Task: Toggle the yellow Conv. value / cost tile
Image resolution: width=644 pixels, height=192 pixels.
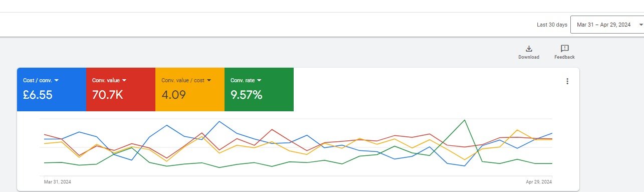Action: (x=190, y=89)
